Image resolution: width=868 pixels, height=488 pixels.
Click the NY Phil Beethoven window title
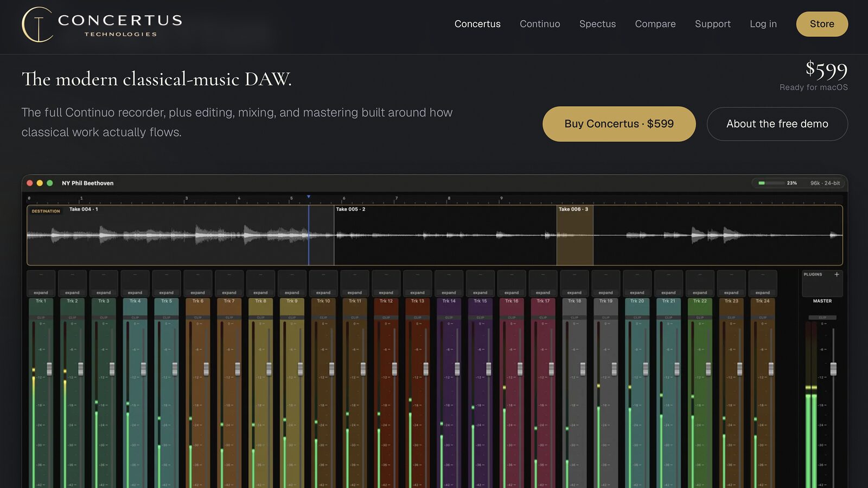88,183
